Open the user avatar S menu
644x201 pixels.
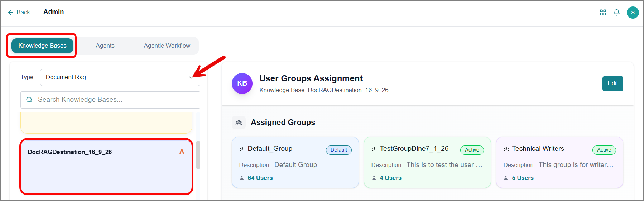633,13
